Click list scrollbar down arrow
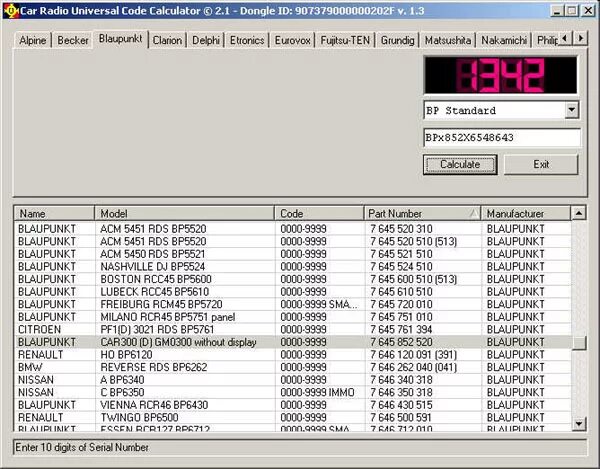Screen dimensions: 600x469 [x=579, y=423]
